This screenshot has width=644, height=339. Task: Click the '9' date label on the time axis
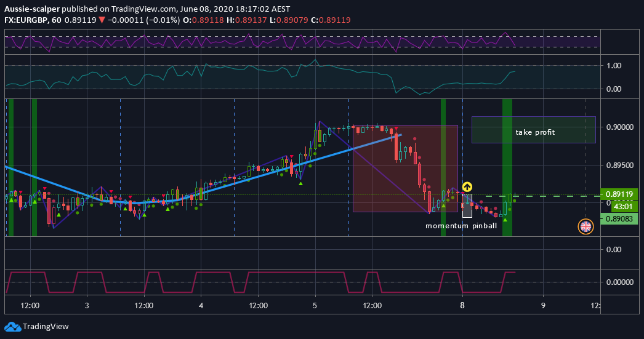[x=543, y=305]
